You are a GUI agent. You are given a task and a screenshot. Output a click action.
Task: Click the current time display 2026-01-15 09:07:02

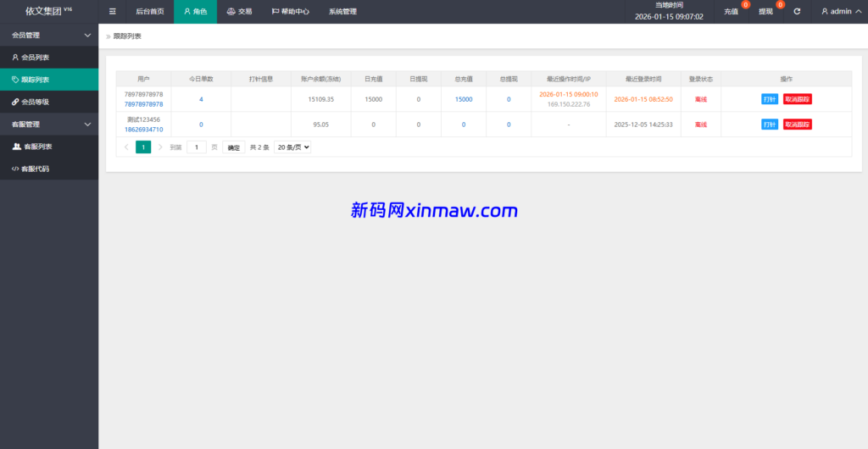[669, 17]
